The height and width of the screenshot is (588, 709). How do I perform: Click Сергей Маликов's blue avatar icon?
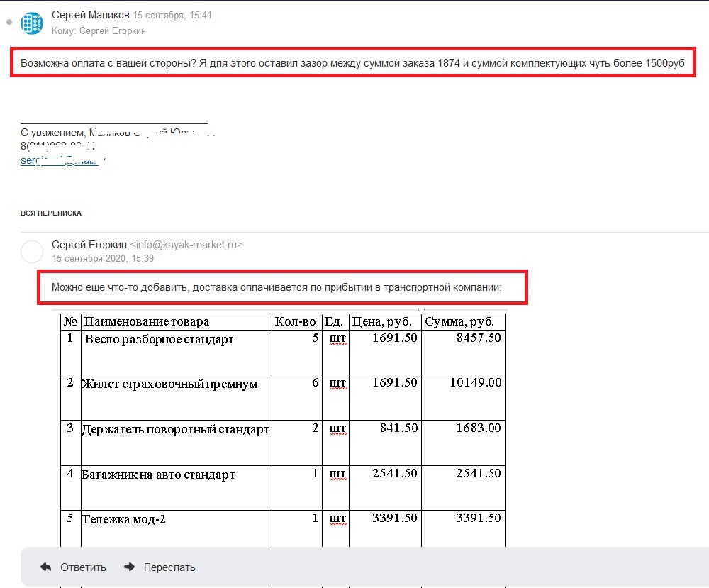[x=32, y=23]
